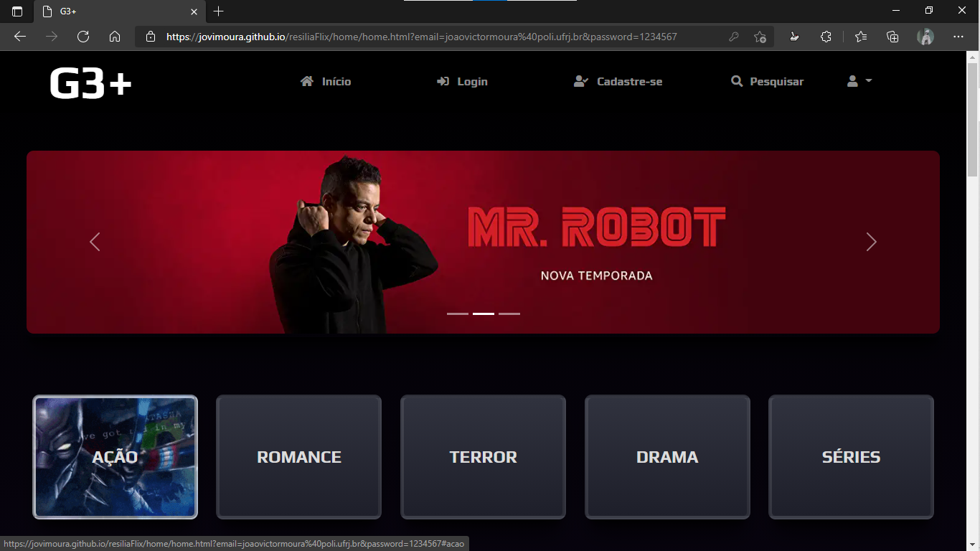Image resolution: width=980 pixels, height=551 pixels.
Task: Open the browser Extensions puzzle icon
Action: tap(826, 37)
